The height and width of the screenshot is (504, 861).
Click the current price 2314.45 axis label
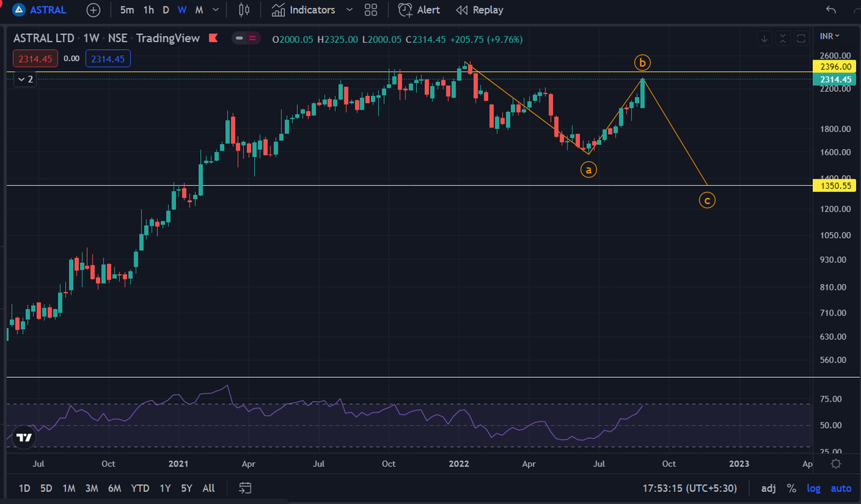pyautogui.click(x=836, y=79)
